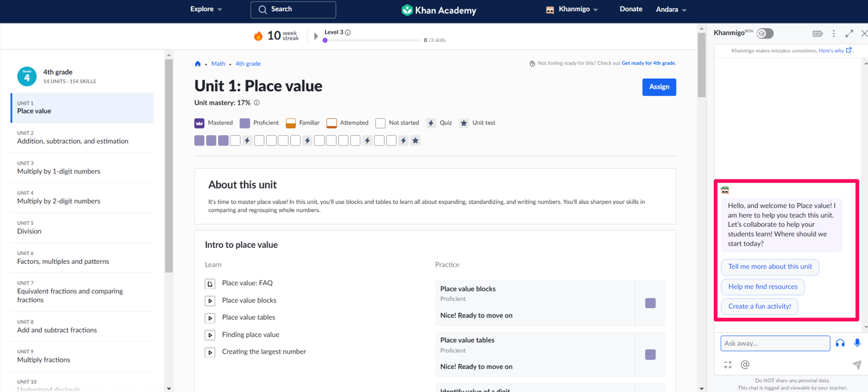This screenshot has height=392, width=868.
Task: Click the Place value blocks practice proficiency square
Action: [650, 303]
